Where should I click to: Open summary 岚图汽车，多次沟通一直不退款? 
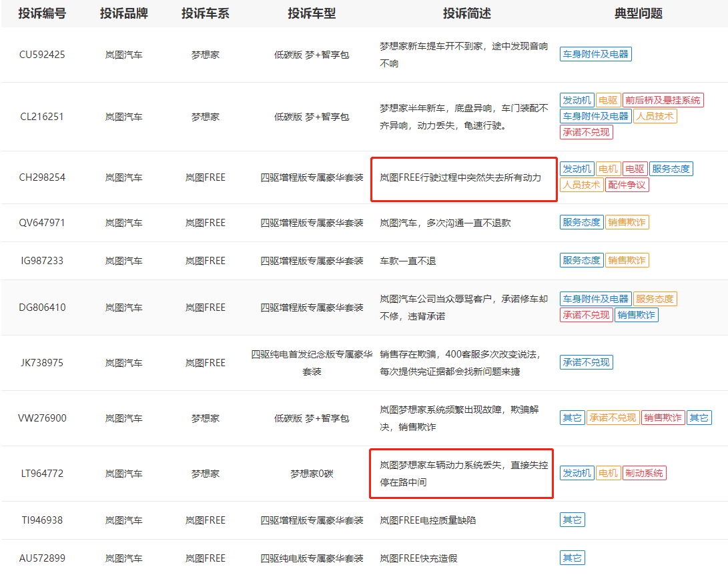[x=445, y=223]
